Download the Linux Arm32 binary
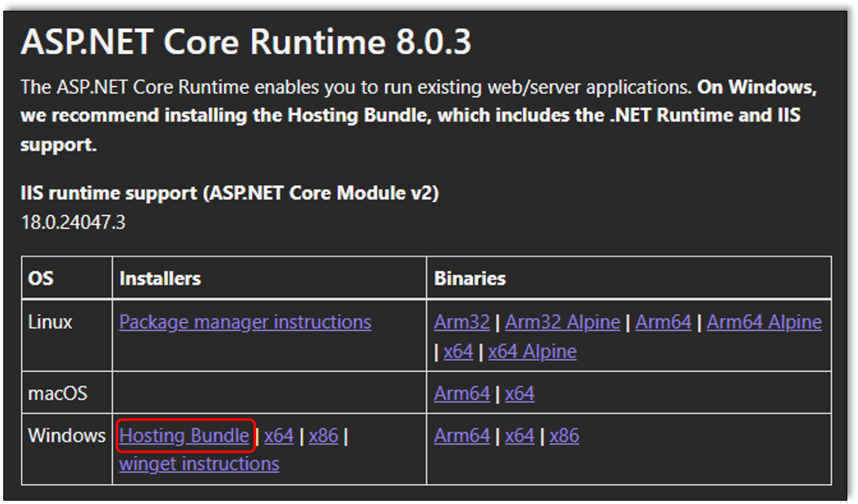Viewport: 858px width, 504px height. pyautogui.click(x=462, y=322)
